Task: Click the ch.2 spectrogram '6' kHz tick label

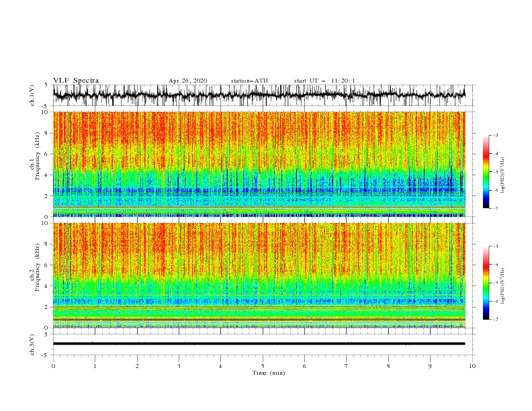Action: tap(48, 265)
